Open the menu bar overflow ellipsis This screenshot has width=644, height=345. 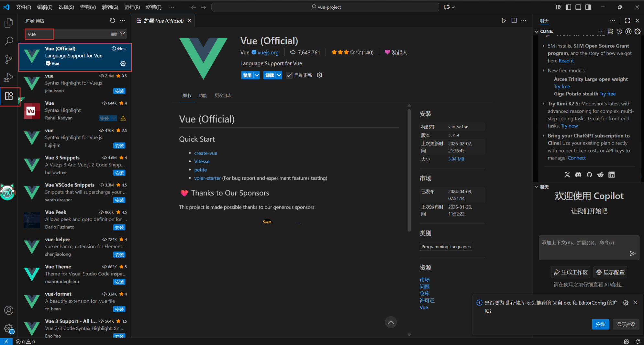pyautogui.click(x=172, y=7)
